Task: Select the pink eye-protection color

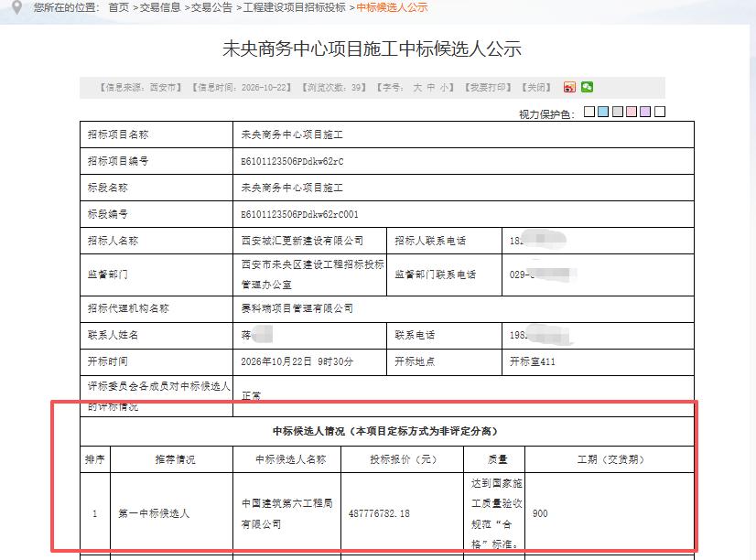Action: [632, 112]
